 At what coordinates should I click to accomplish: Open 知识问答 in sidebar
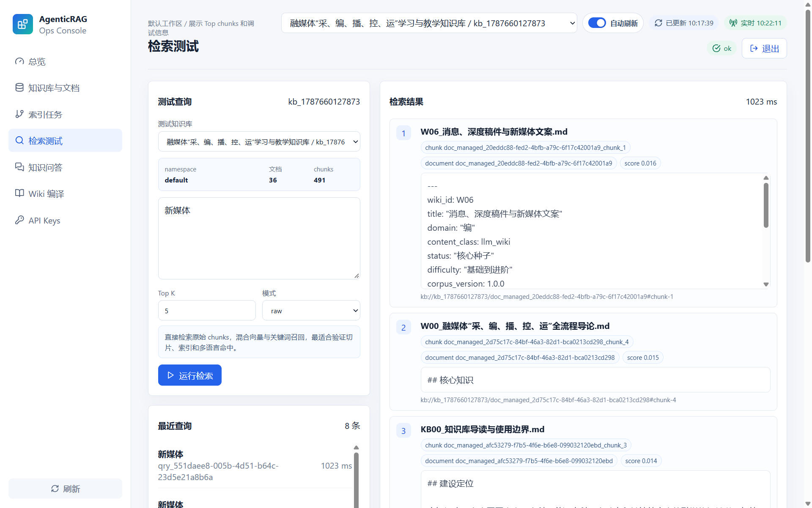pos(65,167)
